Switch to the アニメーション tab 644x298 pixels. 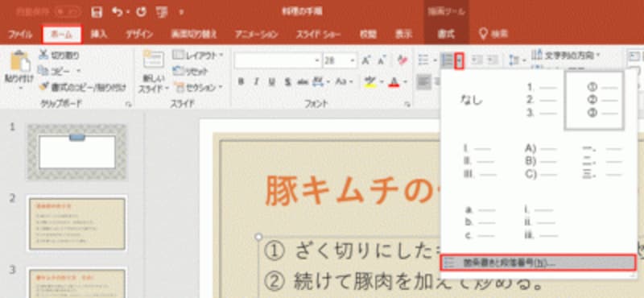point(256,35)
